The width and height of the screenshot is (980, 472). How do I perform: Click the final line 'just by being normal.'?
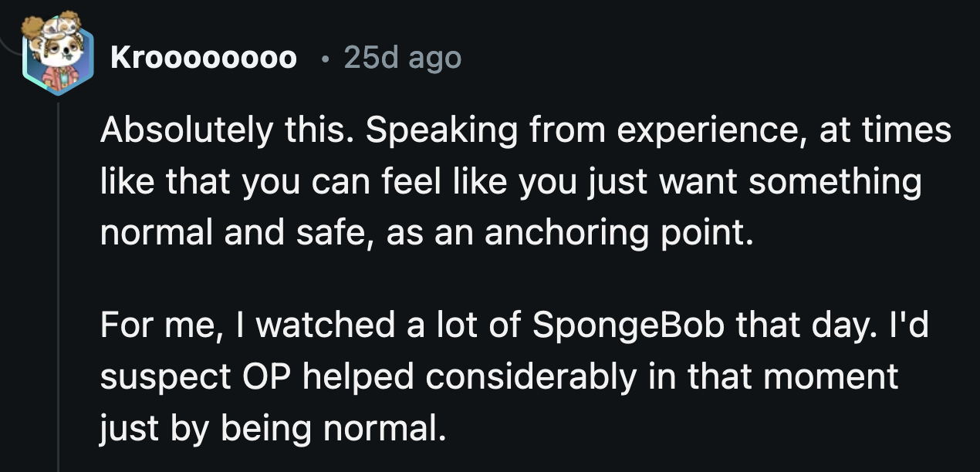coord(273,428)
